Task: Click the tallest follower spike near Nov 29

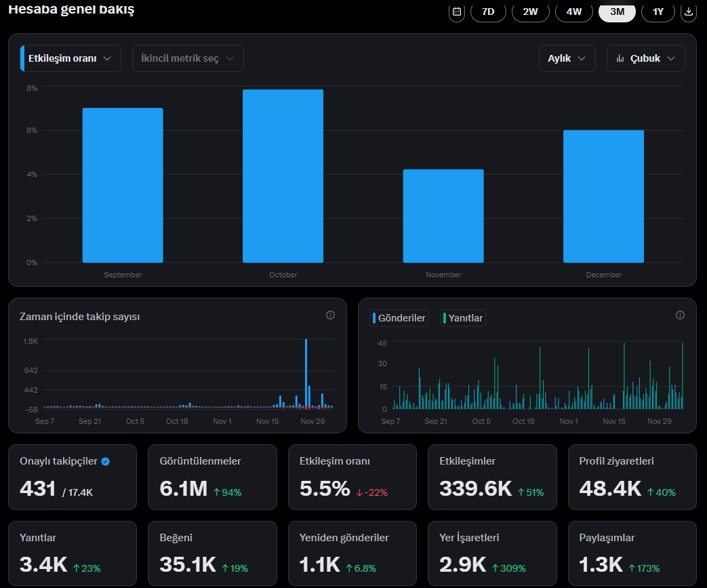Action: (x=306, y=374)
